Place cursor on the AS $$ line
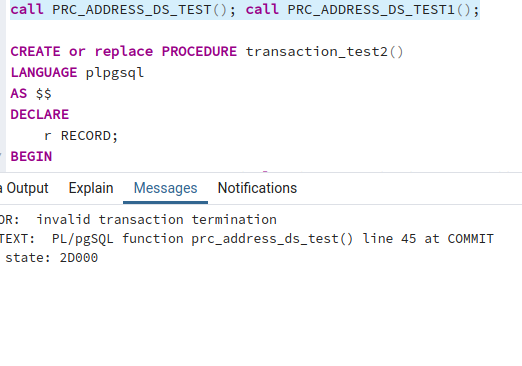522x366 pixels. (31, 94)
